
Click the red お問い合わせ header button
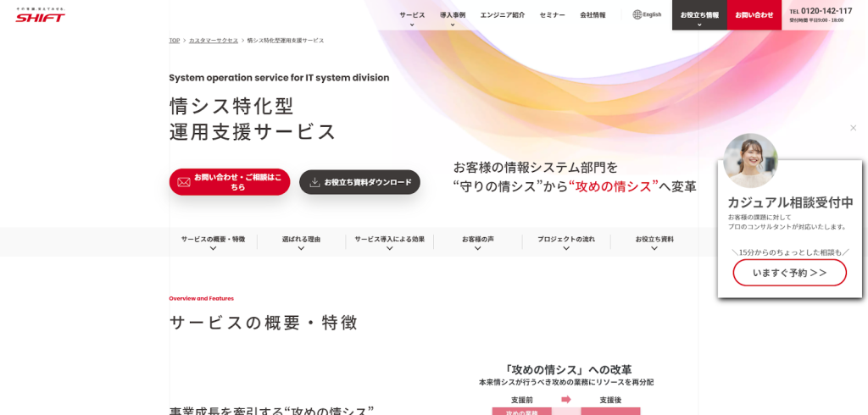(754, 15)
